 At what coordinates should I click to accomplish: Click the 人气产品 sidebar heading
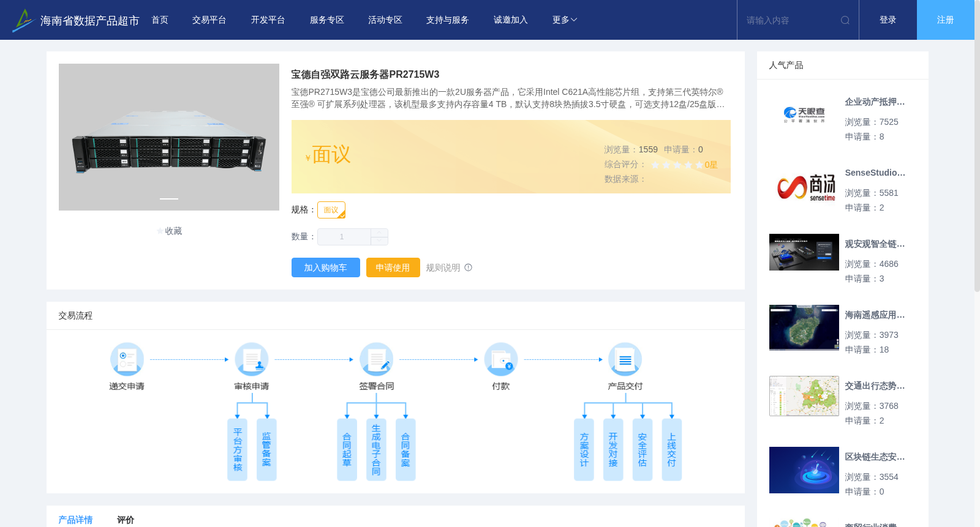(786, 65)
